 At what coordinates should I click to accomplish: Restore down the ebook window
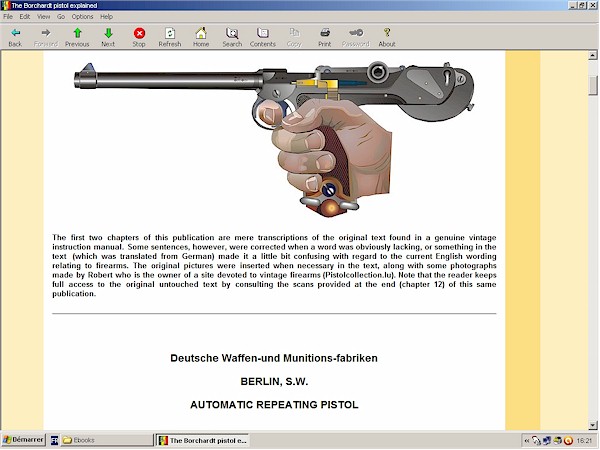(x=582, y=5)
